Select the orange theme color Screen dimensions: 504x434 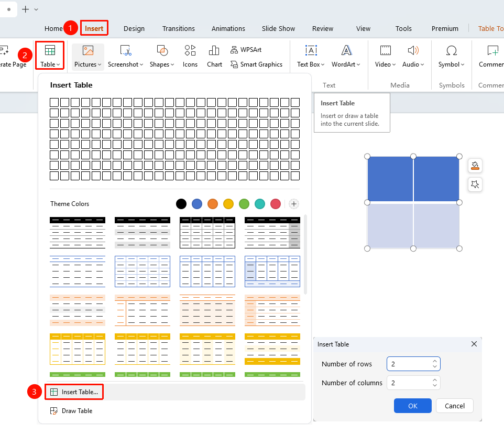(x=213, y=204)
